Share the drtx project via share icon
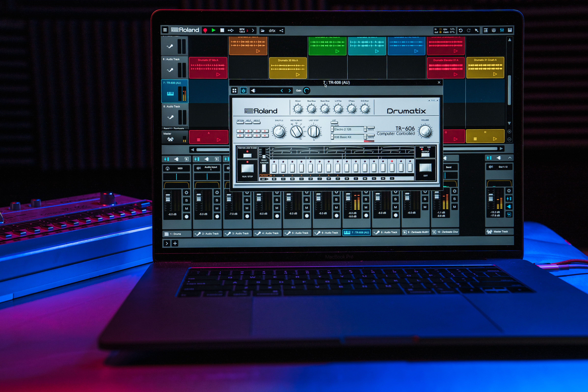The width and height of the screenshot is (588, 392). [x=281, y=30]
